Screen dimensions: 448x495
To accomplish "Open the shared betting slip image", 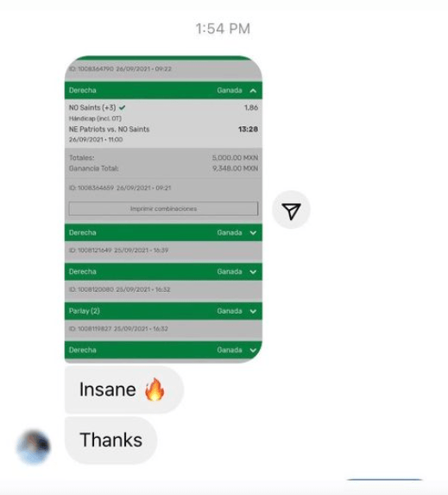I will [x=163, y=209].
